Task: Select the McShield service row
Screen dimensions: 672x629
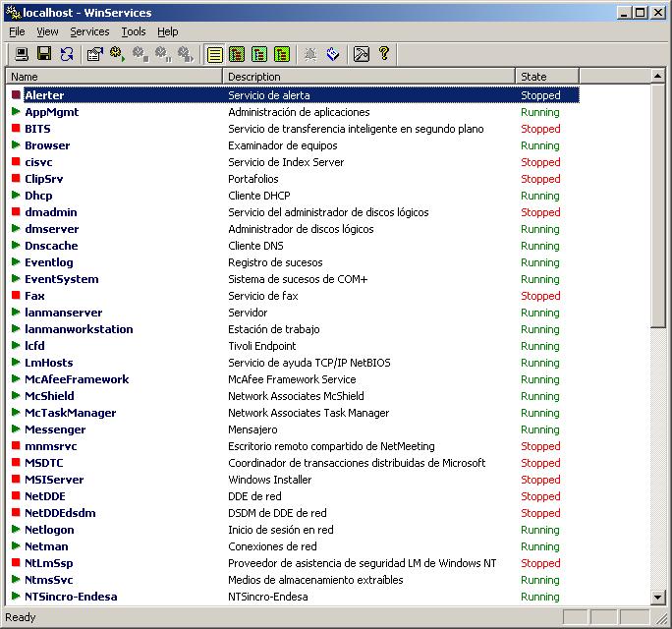Action: click(x=49, y=396)
